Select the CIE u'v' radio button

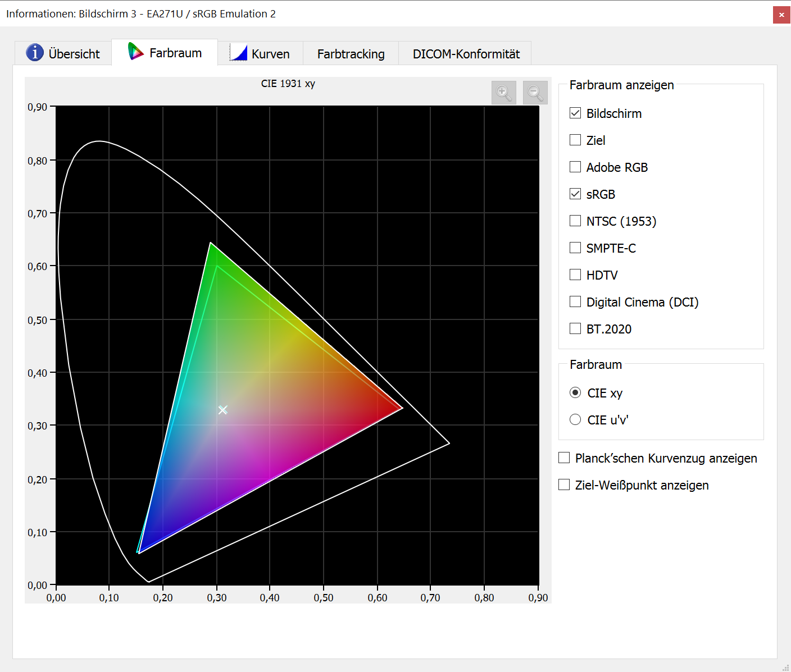[575, 419]
